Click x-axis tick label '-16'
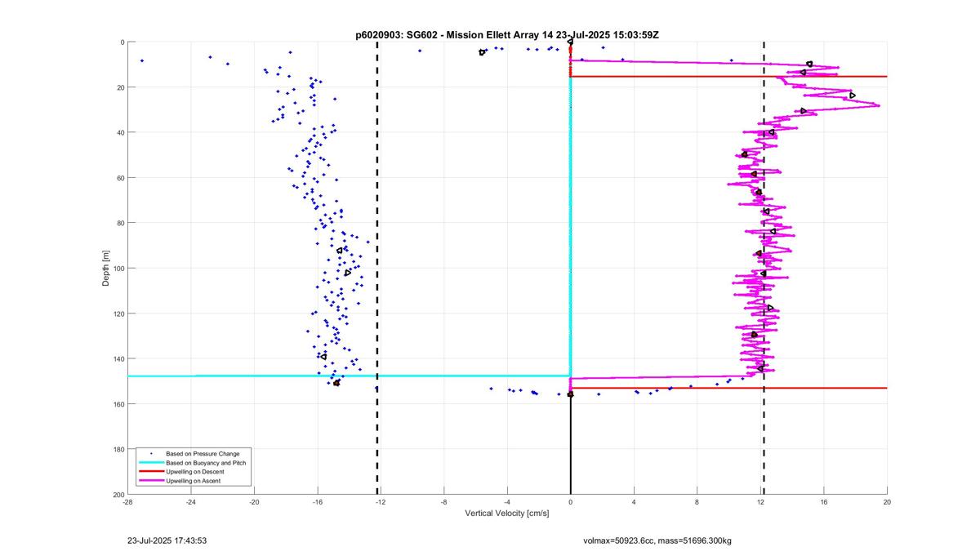This screenshot has height=556, width=980. tap(317, 503)
